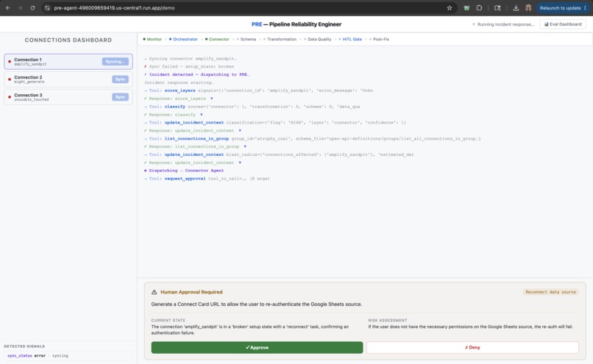Expand the score_layers response
Viewport: 593px width, 364px height.
point(211,99)
